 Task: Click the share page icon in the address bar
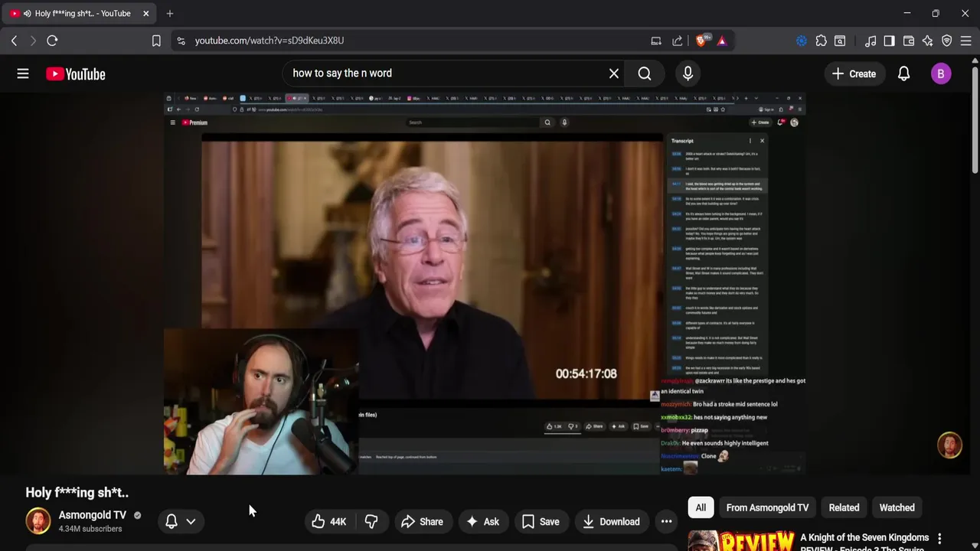coord(678,41)
